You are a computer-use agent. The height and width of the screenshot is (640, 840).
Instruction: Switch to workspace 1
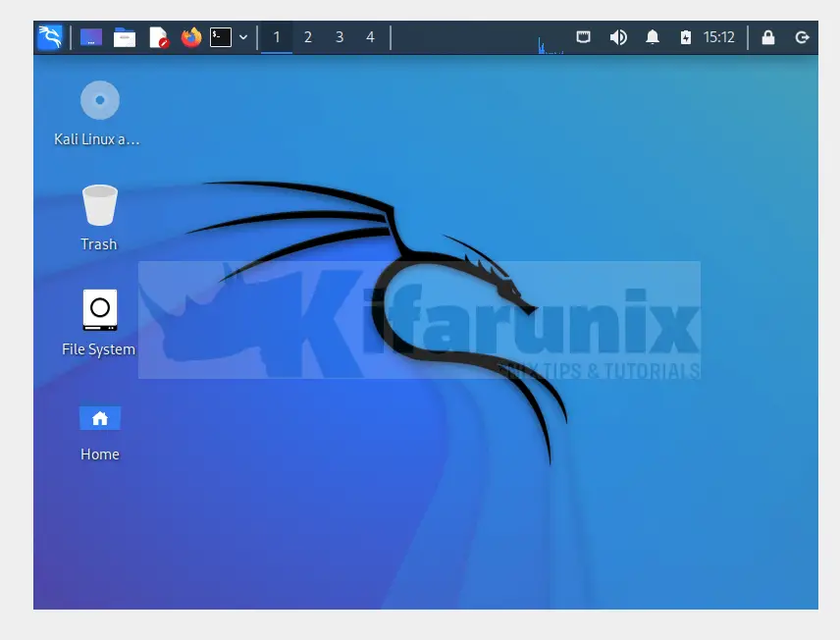pyautogui.click(x=277, y=37)
